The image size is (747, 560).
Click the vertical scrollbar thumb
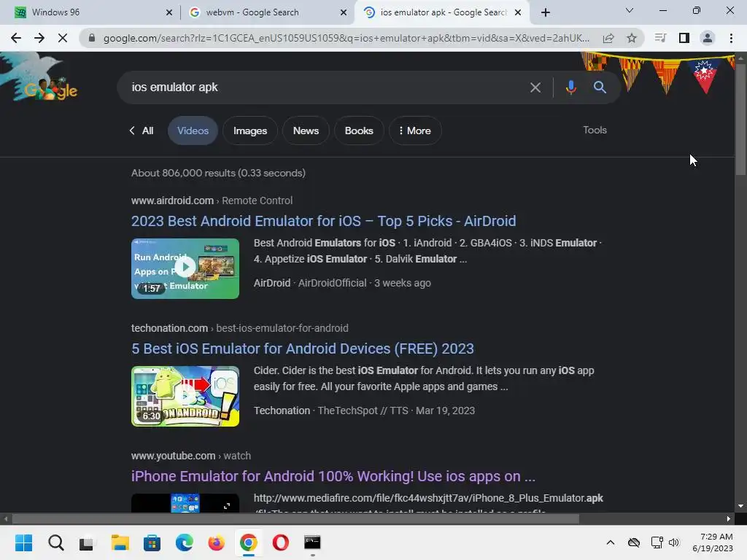(740, 119)
